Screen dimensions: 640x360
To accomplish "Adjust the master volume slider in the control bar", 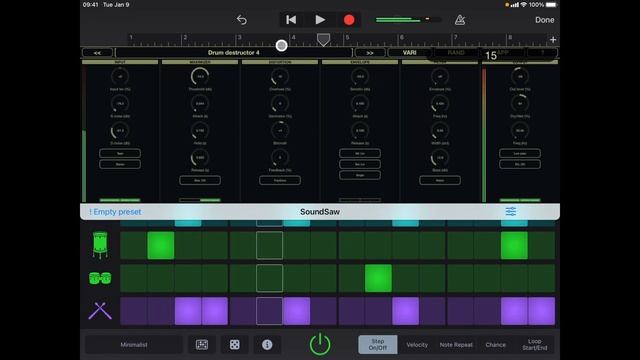I will tap(408, 19).
